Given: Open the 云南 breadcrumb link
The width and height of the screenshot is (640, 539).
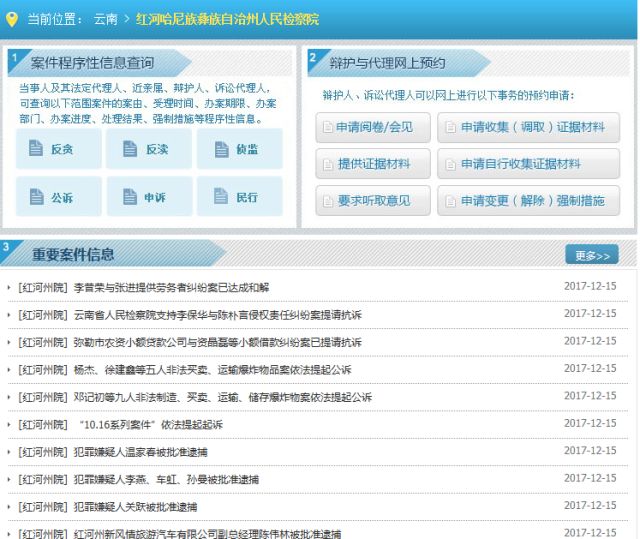Looking at the screenshot, I should coord(105,19).
